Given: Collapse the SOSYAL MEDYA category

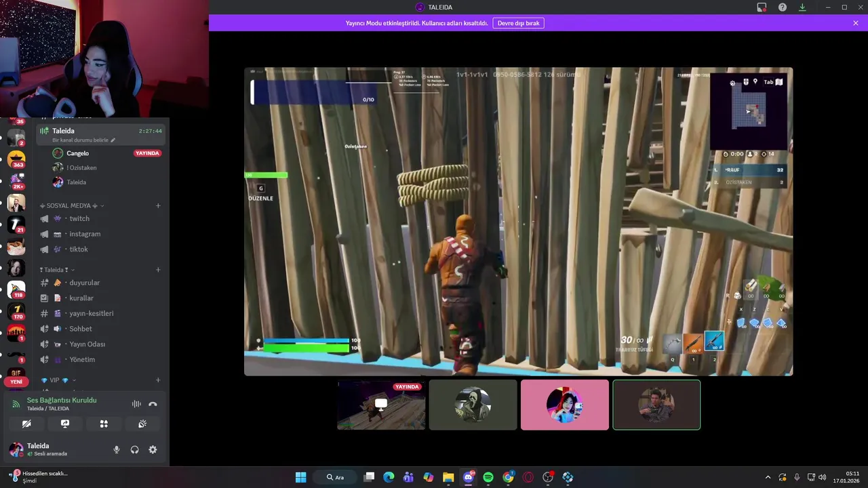Looking at the screenshot, I should click(72, 205).
